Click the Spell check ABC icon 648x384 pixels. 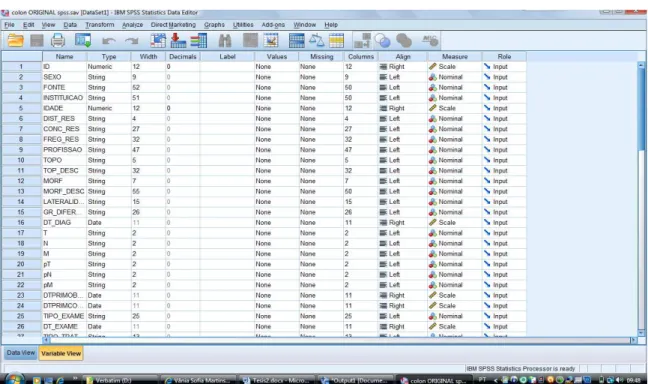pos(429,41)
